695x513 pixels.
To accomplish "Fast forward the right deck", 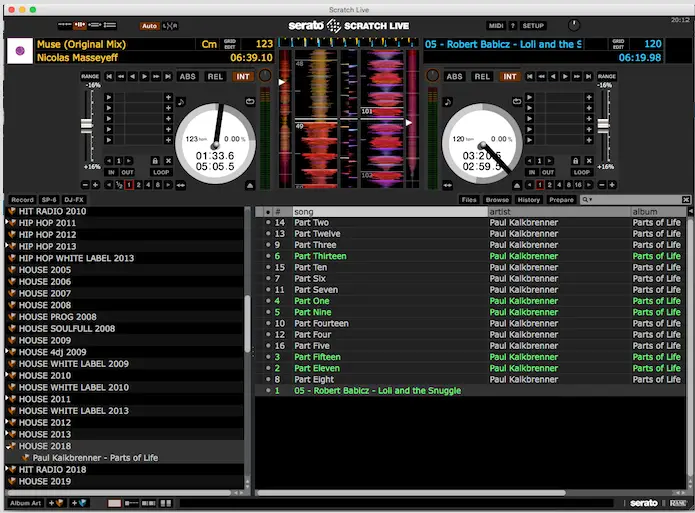I will 576,76.
